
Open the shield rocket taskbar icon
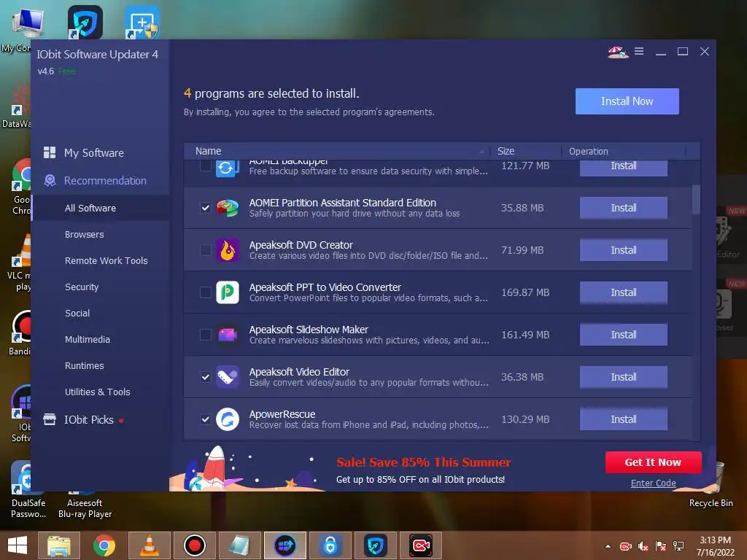point(376,545)
